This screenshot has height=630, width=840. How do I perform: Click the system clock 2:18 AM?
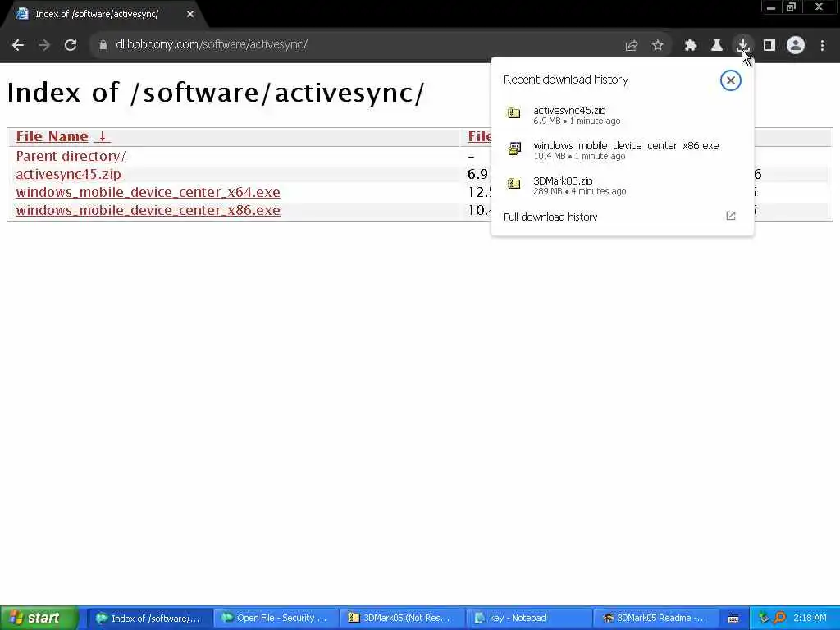810,619
